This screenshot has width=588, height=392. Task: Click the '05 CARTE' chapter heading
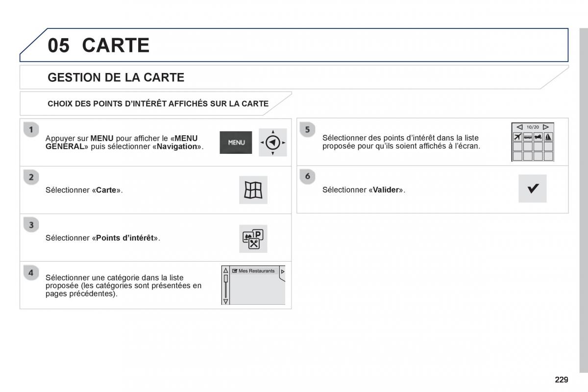coord(98,45)
